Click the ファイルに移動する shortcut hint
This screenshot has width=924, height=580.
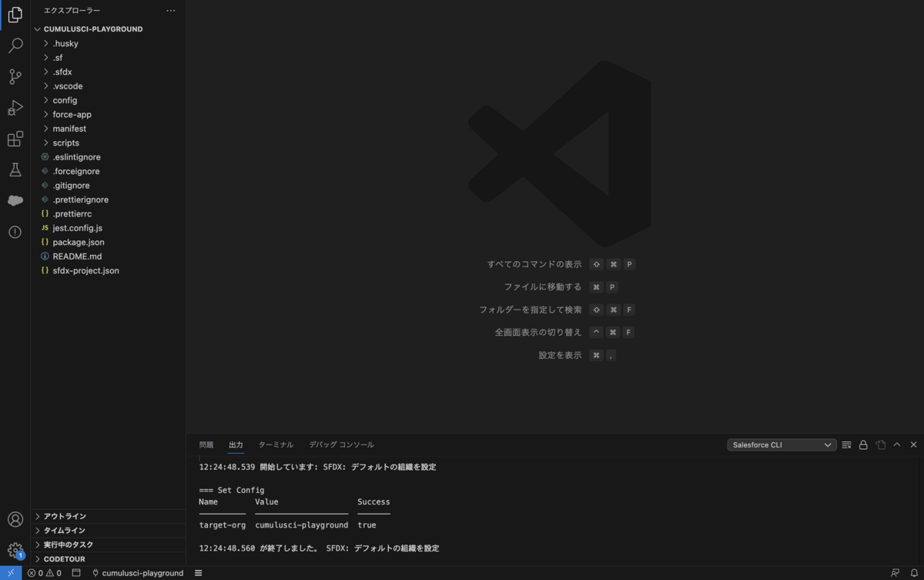click(543, 287)
